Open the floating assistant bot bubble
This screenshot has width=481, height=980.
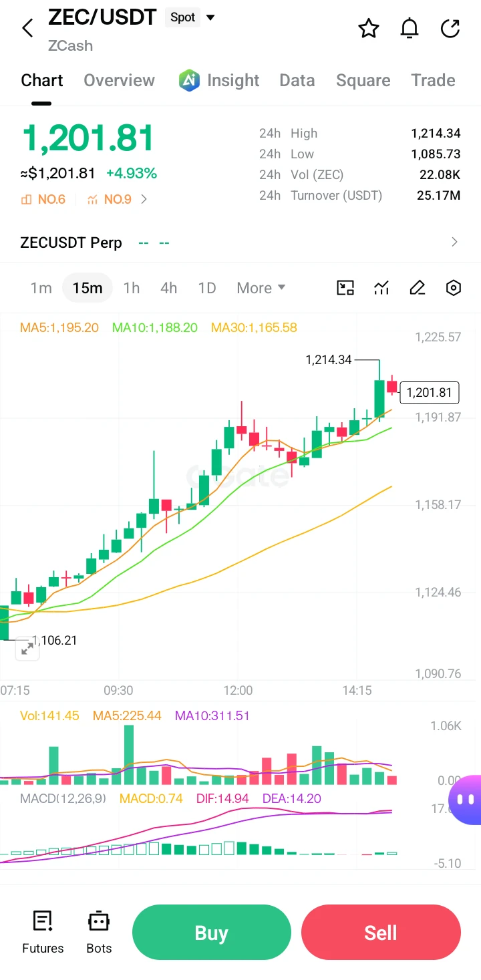(466, 799)
